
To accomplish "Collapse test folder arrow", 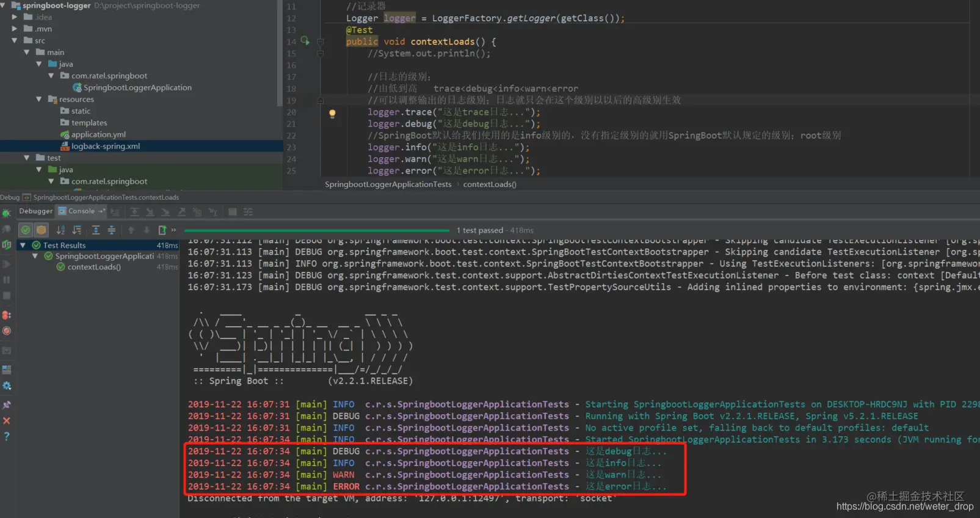I will coord(27,158).
